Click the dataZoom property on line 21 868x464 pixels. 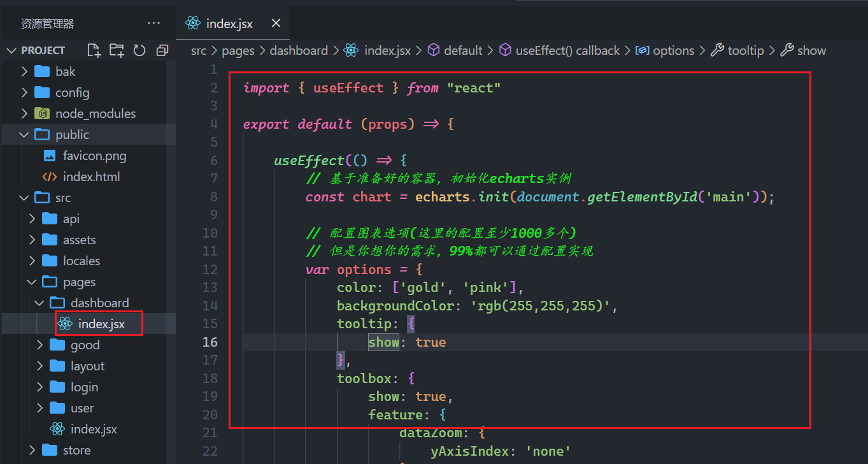tap(431, 433)
